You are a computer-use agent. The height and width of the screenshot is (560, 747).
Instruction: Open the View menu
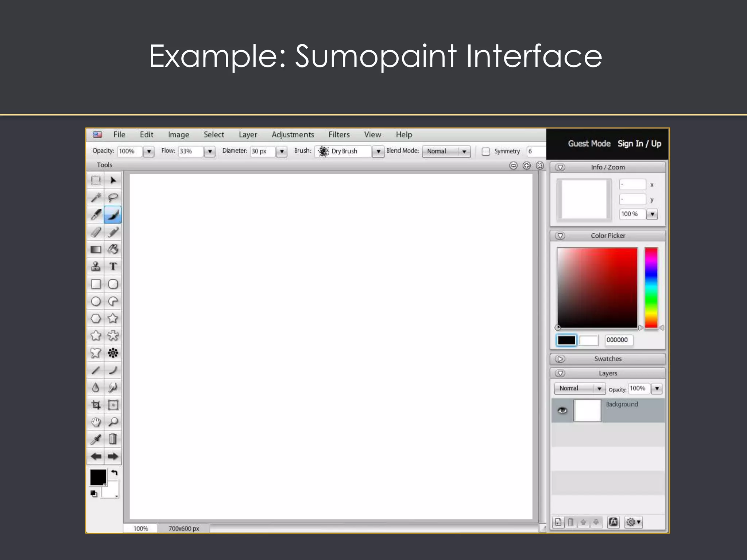pos(372,135)
